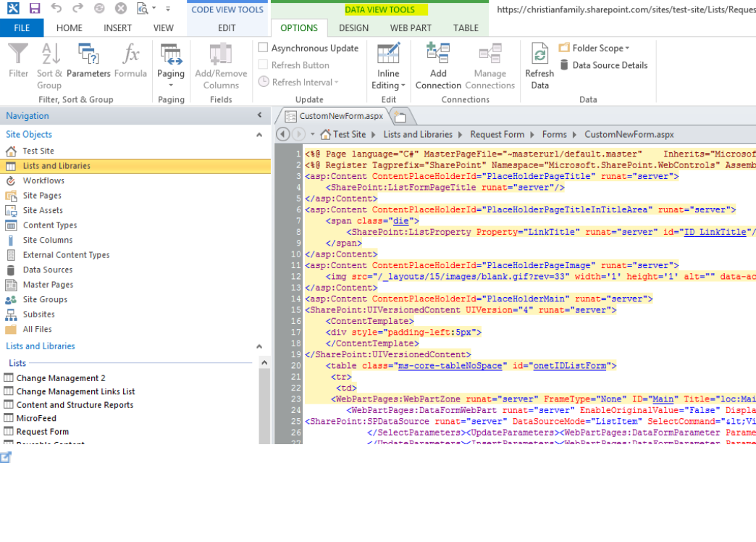This screenshot has height=542, width=756.
Task: Select Master Pages in Site Objects
Action: [47, 285]
